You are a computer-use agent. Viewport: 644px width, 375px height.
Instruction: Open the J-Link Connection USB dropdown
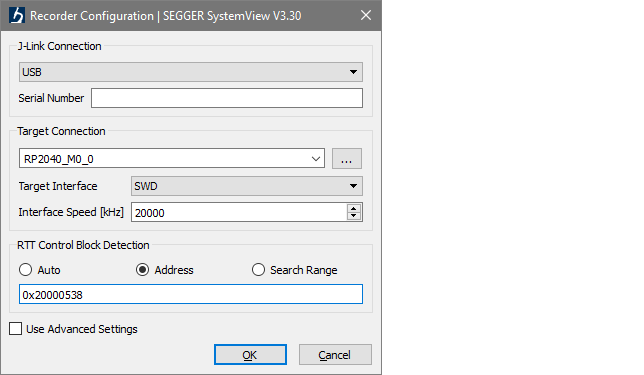[x=191, y=72]
